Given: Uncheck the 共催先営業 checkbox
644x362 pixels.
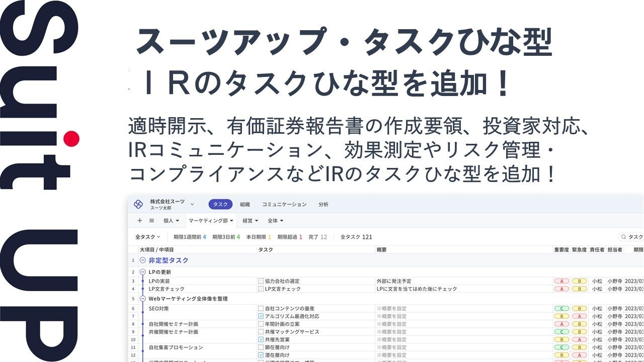Looking at the screenshot, I should coord(261,340).
